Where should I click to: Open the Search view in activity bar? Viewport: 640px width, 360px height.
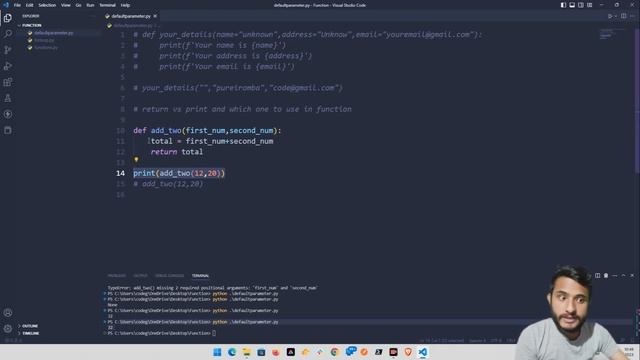[x=8, y=34]
